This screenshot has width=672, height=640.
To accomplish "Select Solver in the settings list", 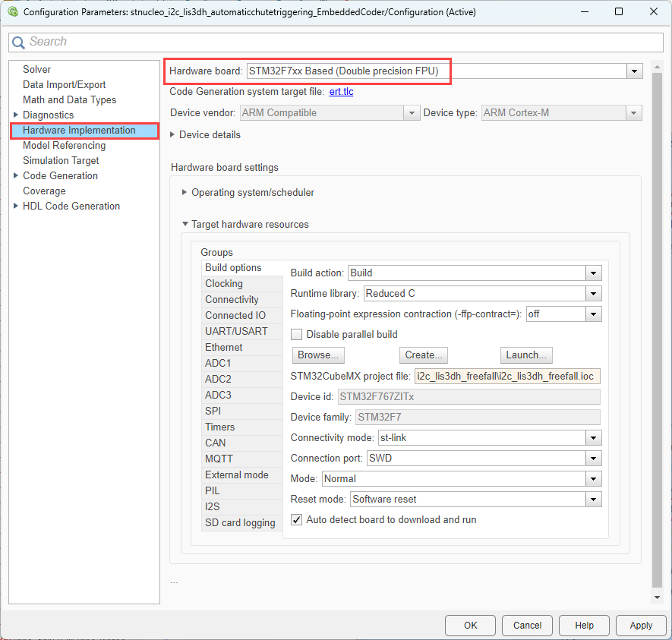I will (36, 69).
